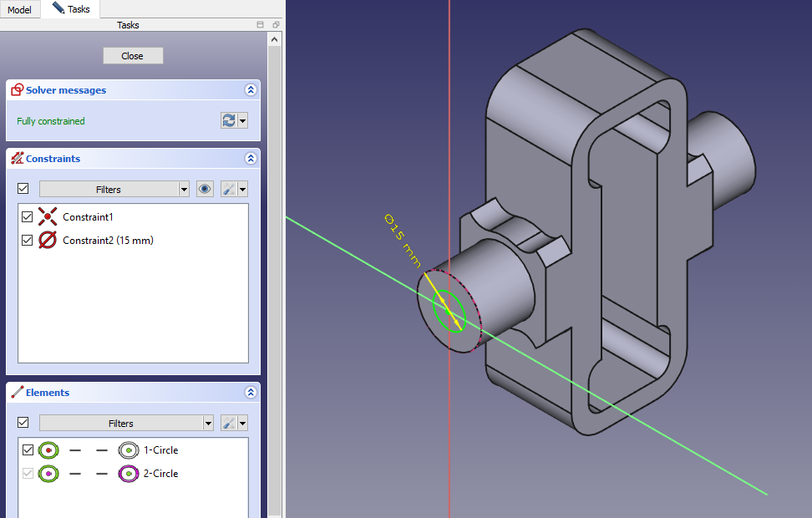
Task: Open the Constraints Filters dropdown
Action: (x=114, y=190)
